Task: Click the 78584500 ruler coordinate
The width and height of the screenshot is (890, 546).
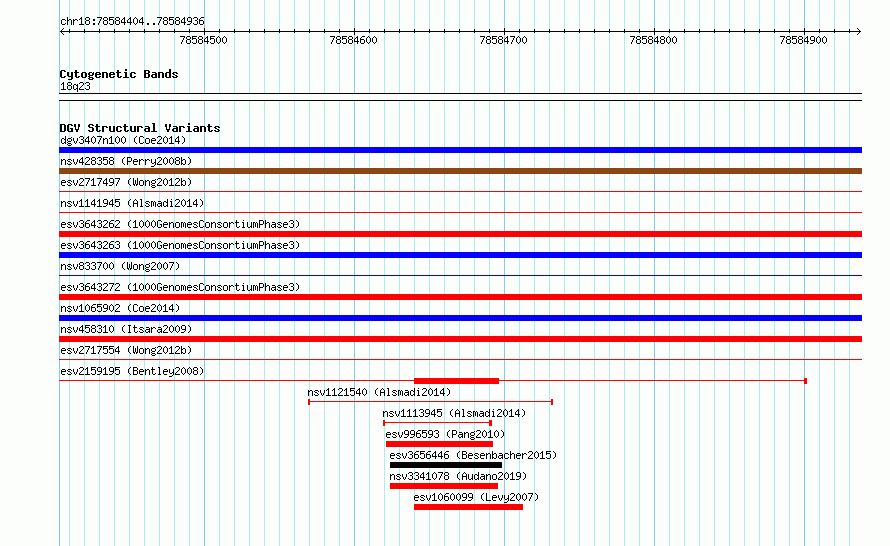Action: point(203,40)
